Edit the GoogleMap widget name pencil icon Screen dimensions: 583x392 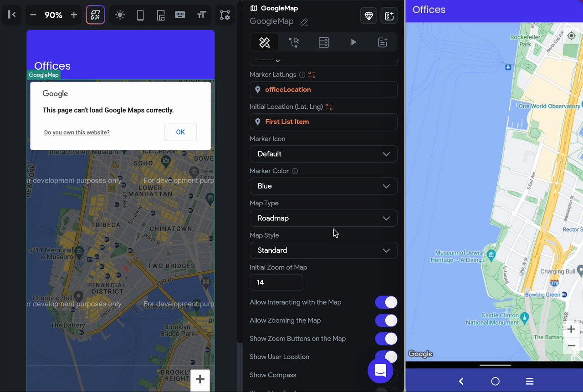304,22
